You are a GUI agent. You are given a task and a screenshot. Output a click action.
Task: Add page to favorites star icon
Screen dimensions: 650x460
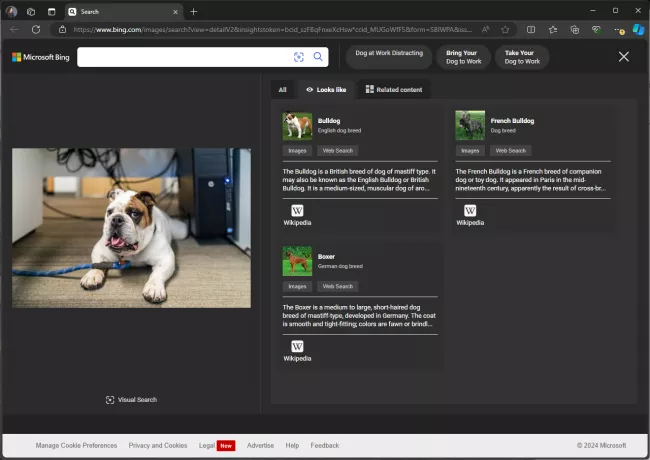[505, 30]
